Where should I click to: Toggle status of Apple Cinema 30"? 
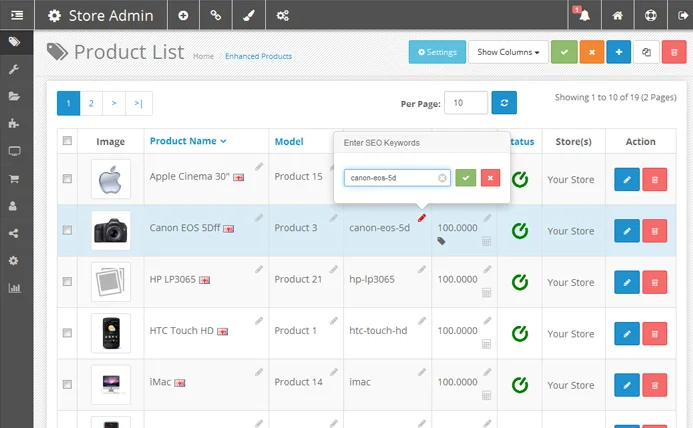[520, 179]
